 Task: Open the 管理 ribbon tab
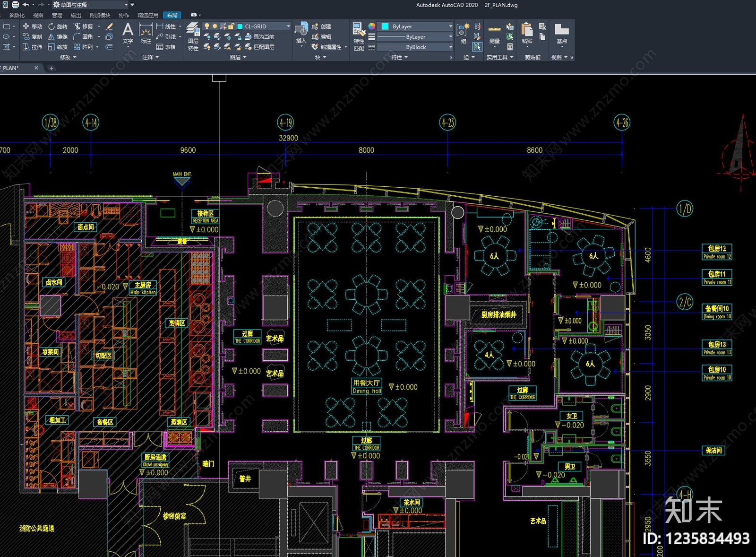pyautogui.click(x=57, y=15)
